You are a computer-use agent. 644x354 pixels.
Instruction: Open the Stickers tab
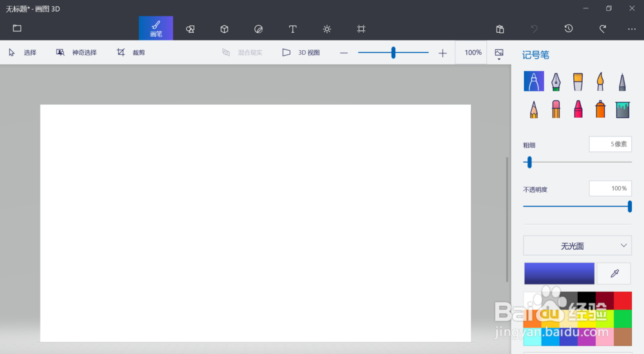pos(258,29)
